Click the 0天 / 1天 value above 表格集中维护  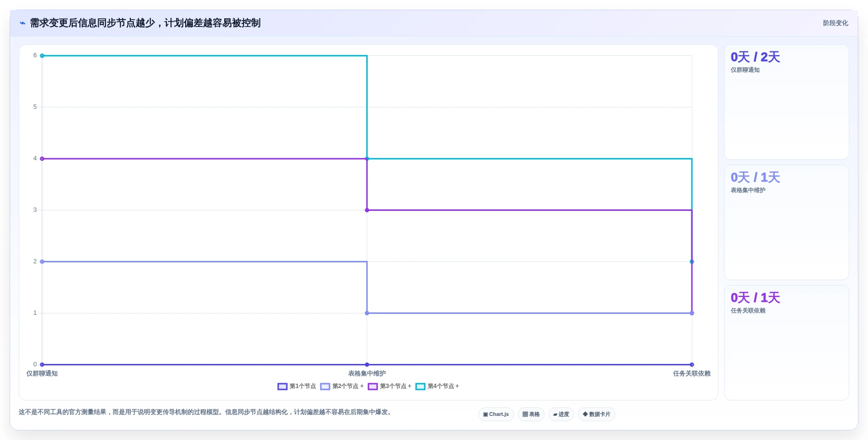(x=755, y=177)
